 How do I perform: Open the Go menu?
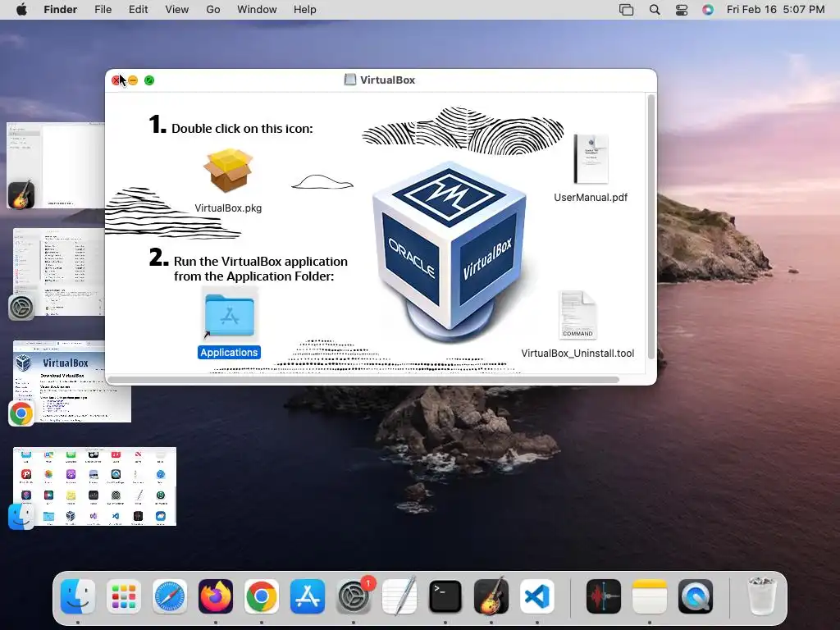point(213,10)
